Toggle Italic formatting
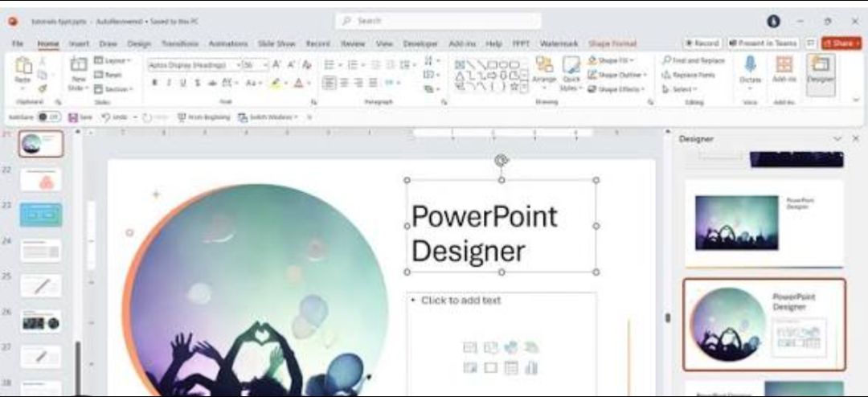Image resolution: width=868 pixels, height=397 pixels. click(168, 83)
